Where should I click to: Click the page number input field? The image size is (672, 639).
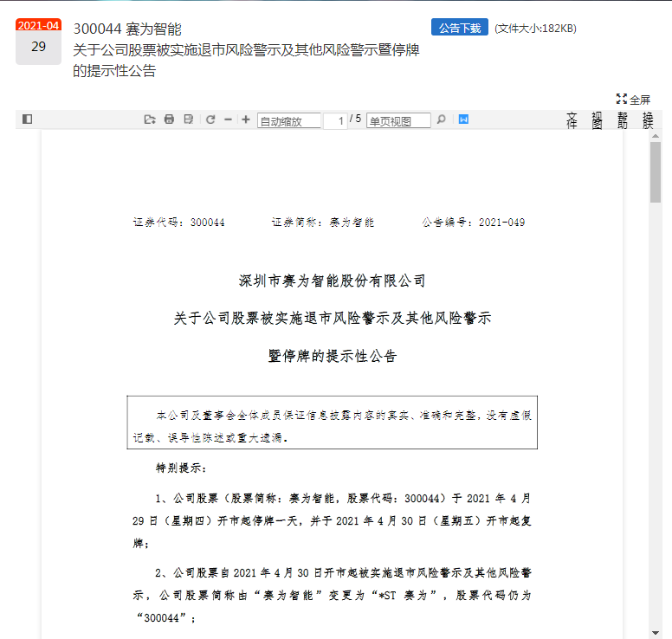[x=336, y=121]
